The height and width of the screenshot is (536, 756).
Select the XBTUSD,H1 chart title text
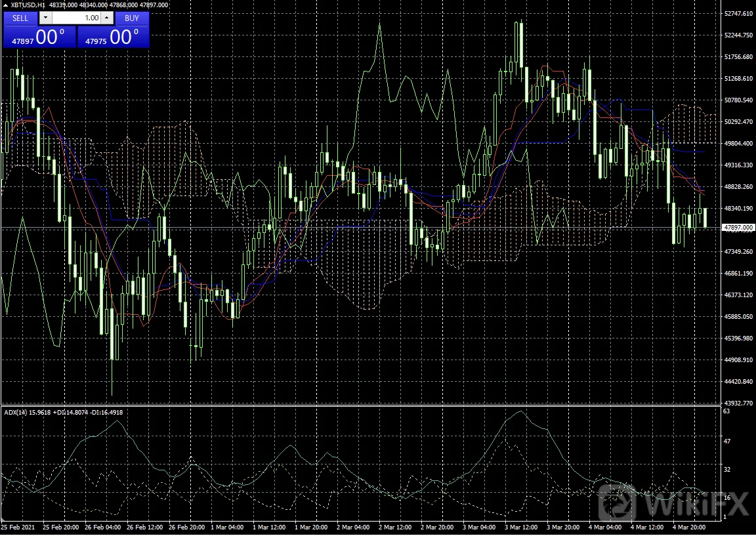click(28, 5)
